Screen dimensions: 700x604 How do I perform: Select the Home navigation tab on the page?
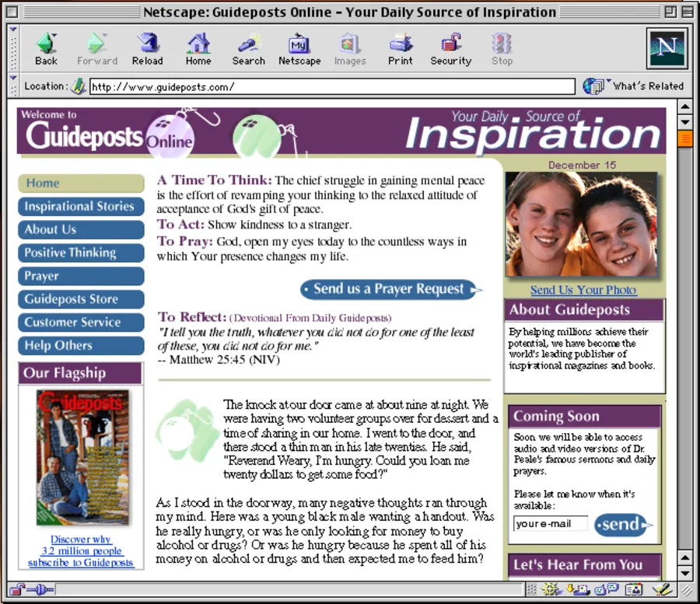[x=81, y=183]
